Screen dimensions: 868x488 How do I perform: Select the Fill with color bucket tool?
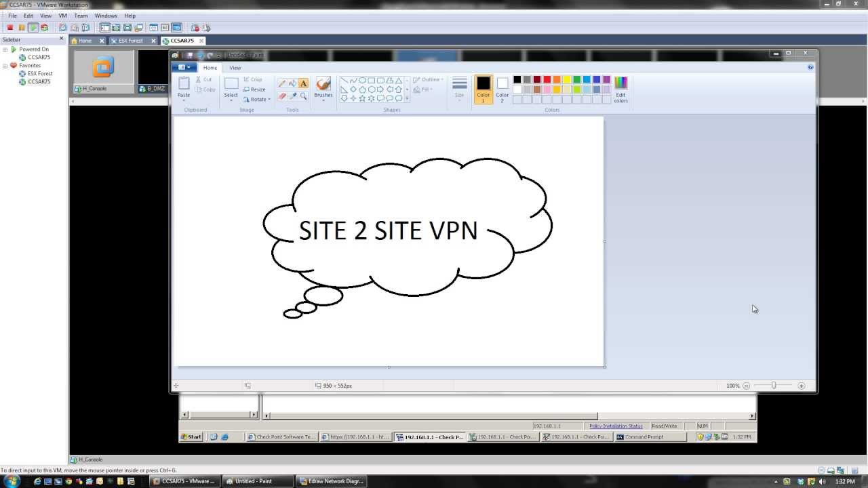coord(293,83)
